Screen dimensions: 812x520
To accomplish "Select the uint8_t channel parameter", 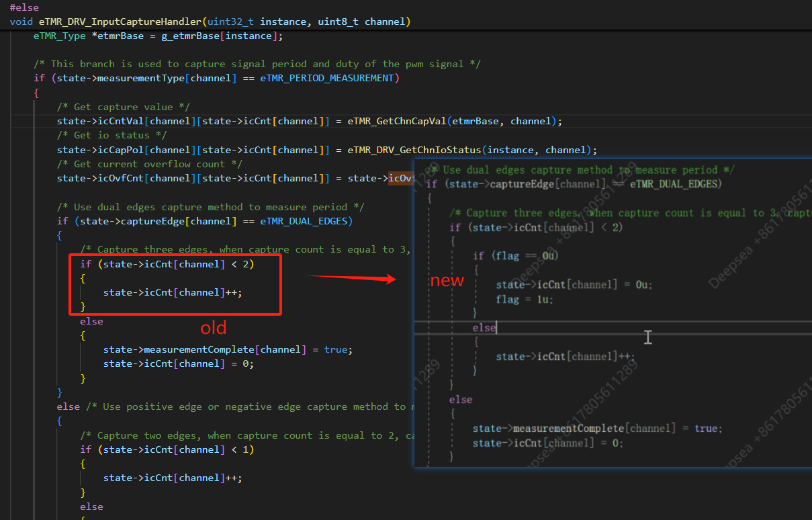I will point(362,21).
